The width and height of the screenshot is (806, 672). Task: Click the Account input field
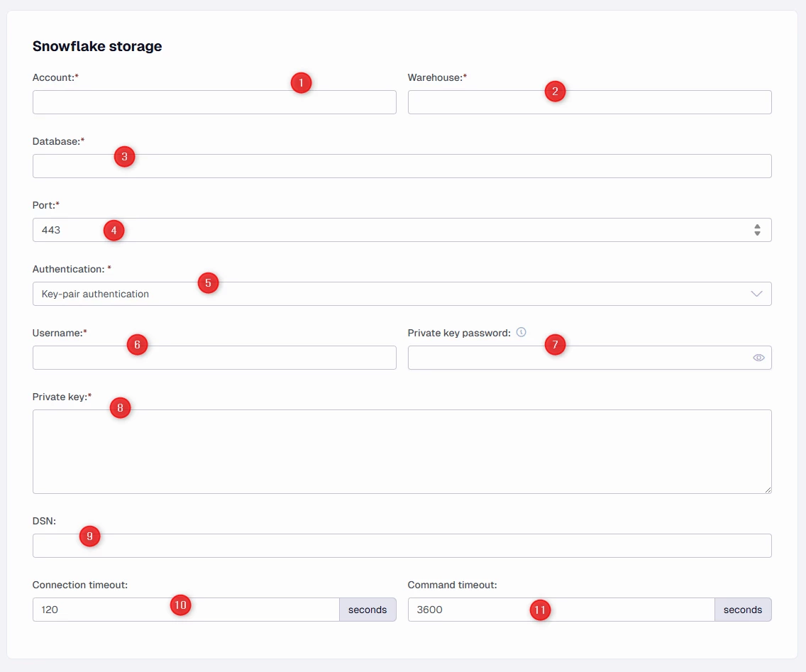214,102
